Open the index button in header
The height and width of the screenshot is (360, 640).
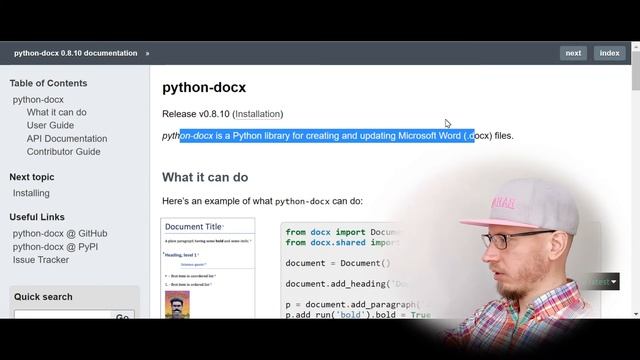point(609,53)
